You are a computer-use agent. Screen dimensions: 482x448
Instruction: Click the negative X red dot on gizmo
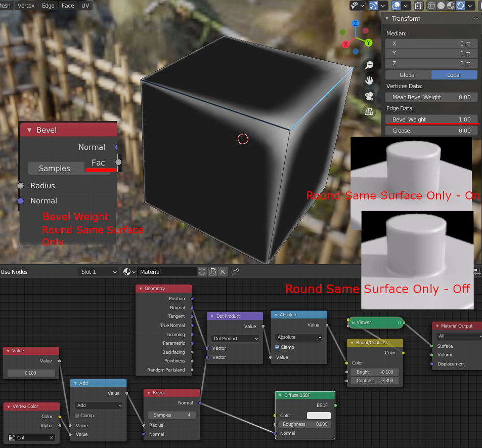click(366, 30)
